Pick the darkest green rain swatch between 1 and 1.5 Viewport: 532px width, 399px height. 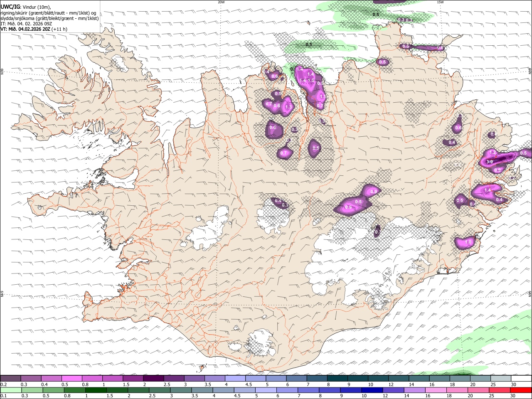(96, 390)
